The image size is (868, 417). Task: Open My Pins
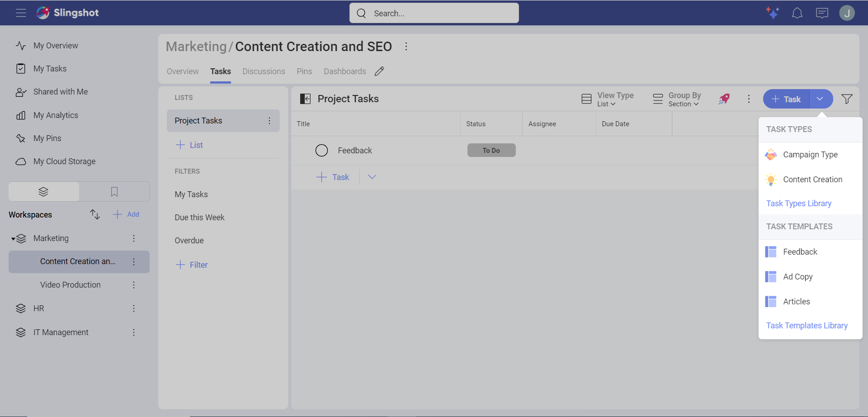(x=47, y=138)
